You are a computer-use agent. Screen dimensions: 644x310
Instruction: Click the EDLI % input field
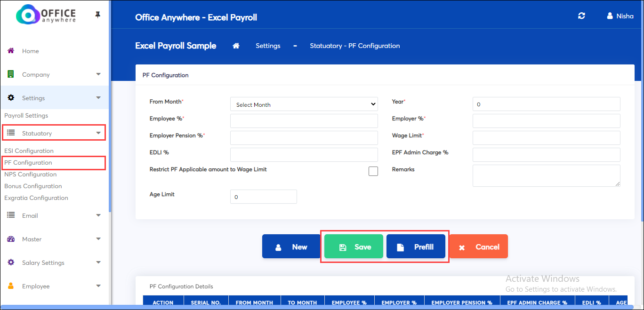click(304, 155)
